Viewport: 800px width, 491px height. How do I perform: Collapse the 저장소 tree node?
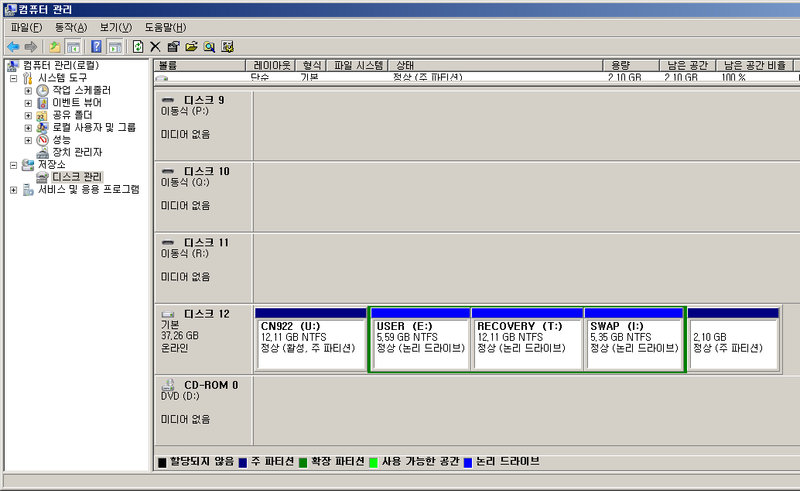pyautogui.click(x=13, y=164)
